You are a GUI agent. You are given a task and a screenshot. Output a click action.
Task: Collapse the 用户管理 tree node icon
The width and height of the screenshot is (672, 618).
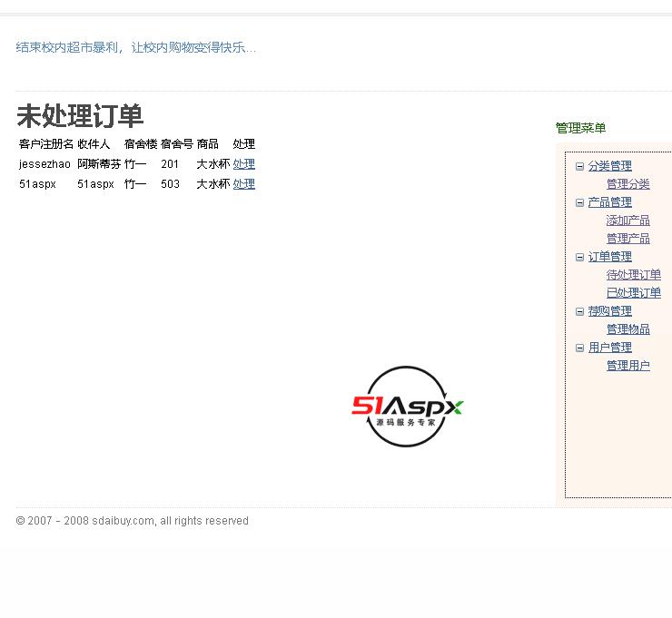(580, 348)
